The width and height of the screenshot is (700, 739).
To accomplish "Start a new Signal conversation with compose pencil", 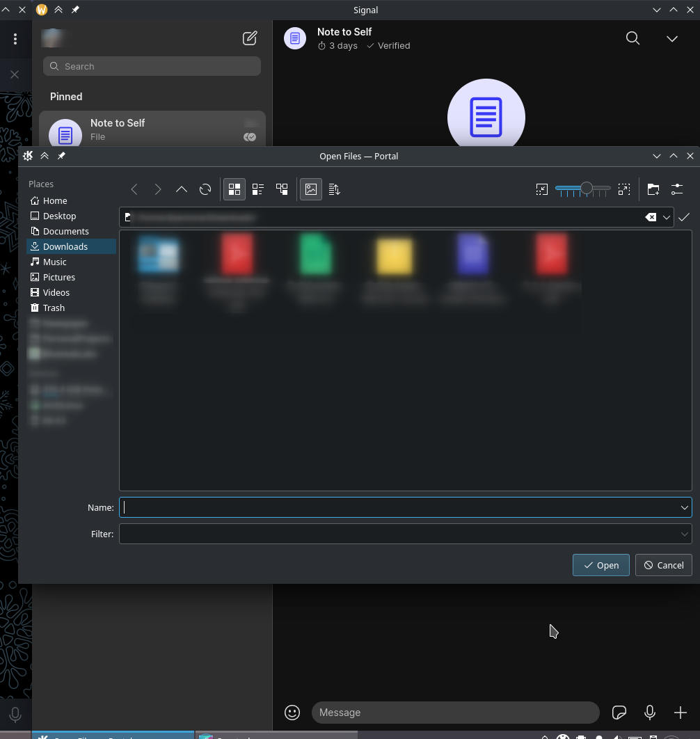I will (x=250, y=38).
